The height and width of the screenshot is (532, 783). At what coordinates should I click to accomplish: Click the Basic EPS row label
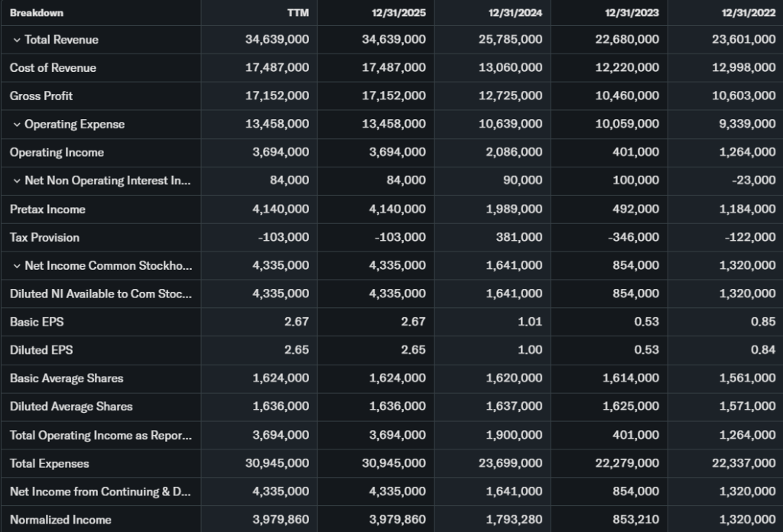pos(37,323)
